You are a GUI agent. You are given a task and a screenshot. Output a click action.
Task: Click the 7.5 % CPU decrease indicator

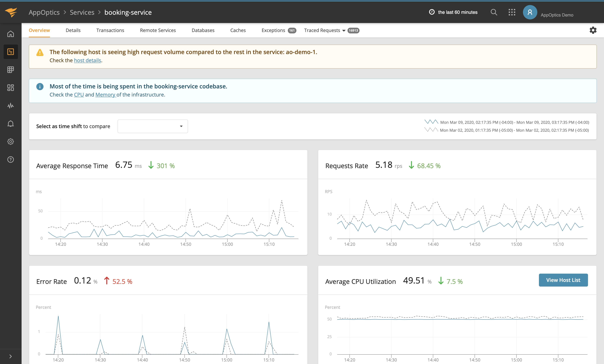coord(450,281)
